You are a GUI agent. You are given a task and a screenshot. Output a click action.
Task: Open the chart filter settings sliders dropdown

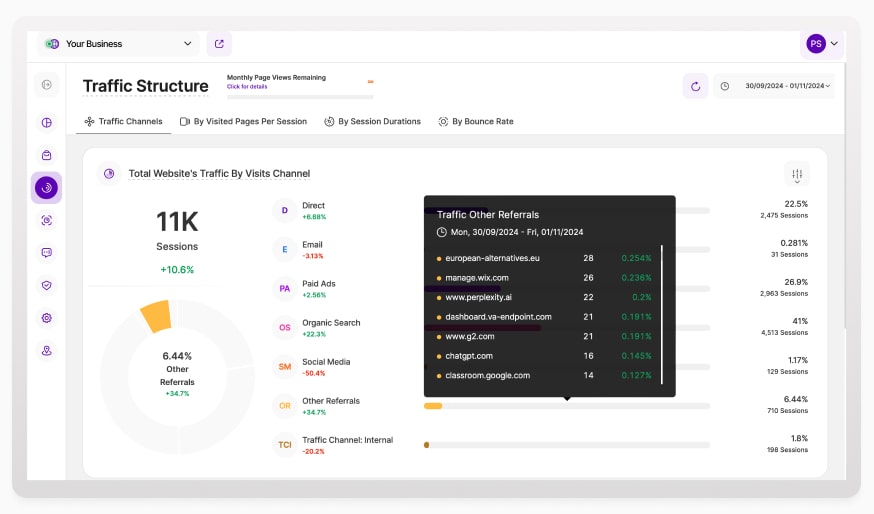[x=797, y=174]
